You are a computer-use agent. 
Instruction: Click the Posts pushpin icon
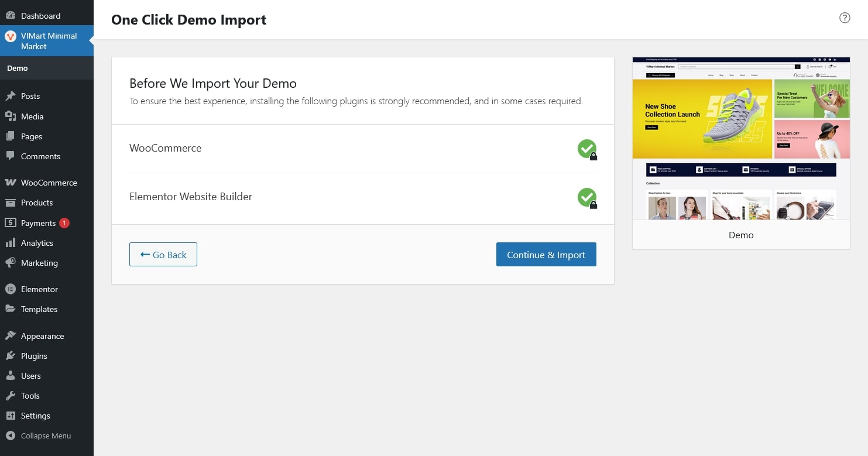(10, 96)
